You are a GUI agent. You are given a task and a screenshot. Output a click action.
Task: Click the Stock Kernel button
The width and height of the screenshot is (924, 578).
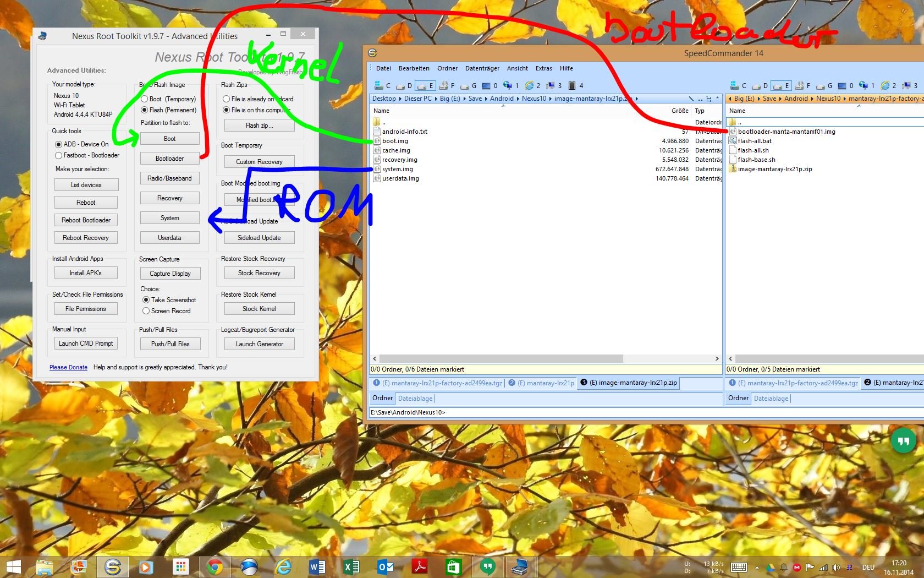(x=259, y=309)
